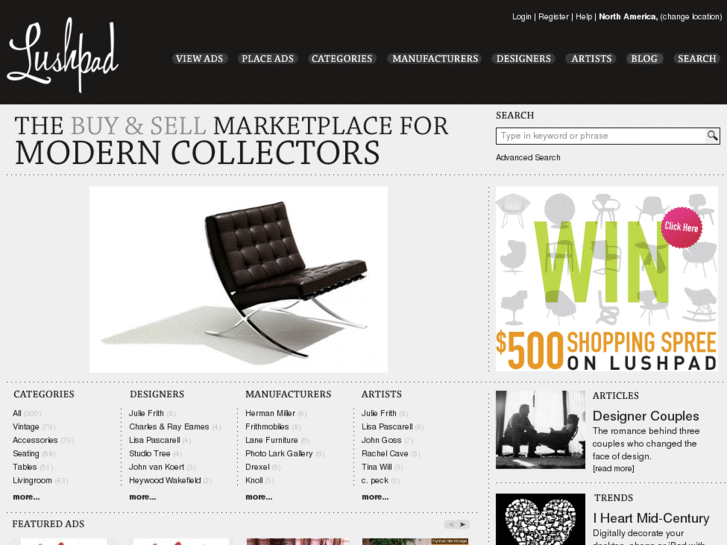This screenshot has height=545, width=727.
Task: Expand more categories list
Action: [26, 497]
